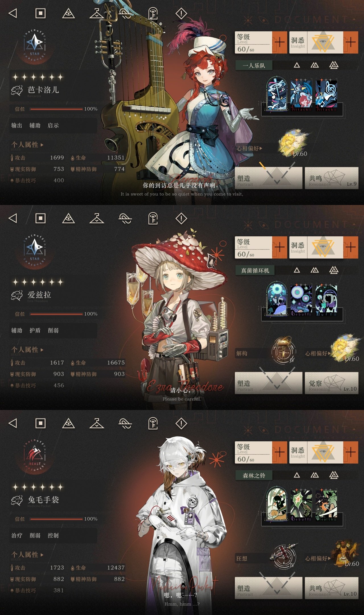Click the 等级 plus button for 芭卡洛儿

click(x=280, y=42)
